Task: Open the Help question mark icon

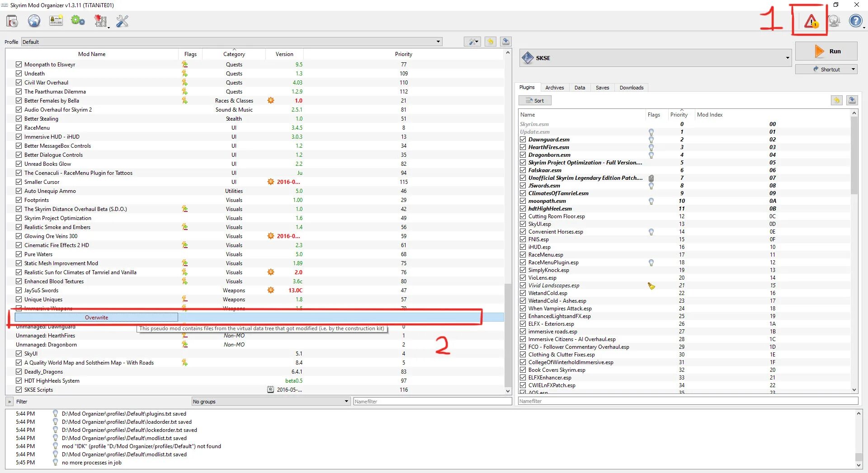Action: tap(855, 21)
